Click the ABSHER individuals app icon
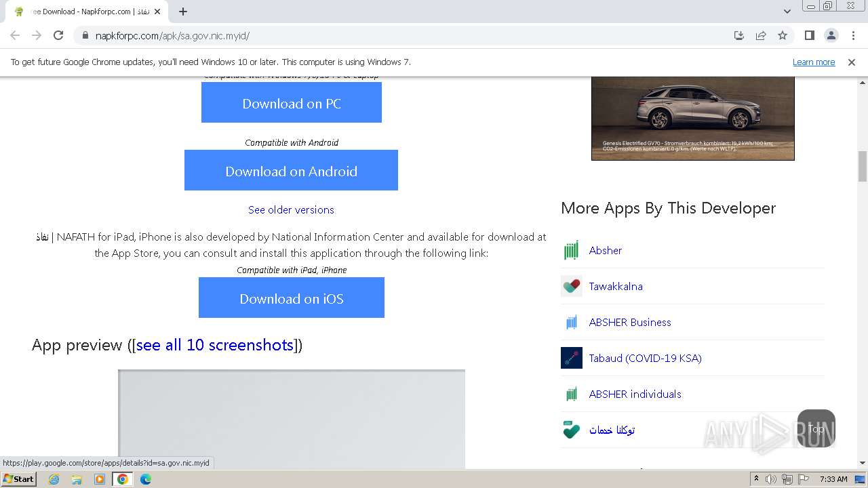Image resolution: width=868 pixels, height=488 pixels. [x=572, y=394]
